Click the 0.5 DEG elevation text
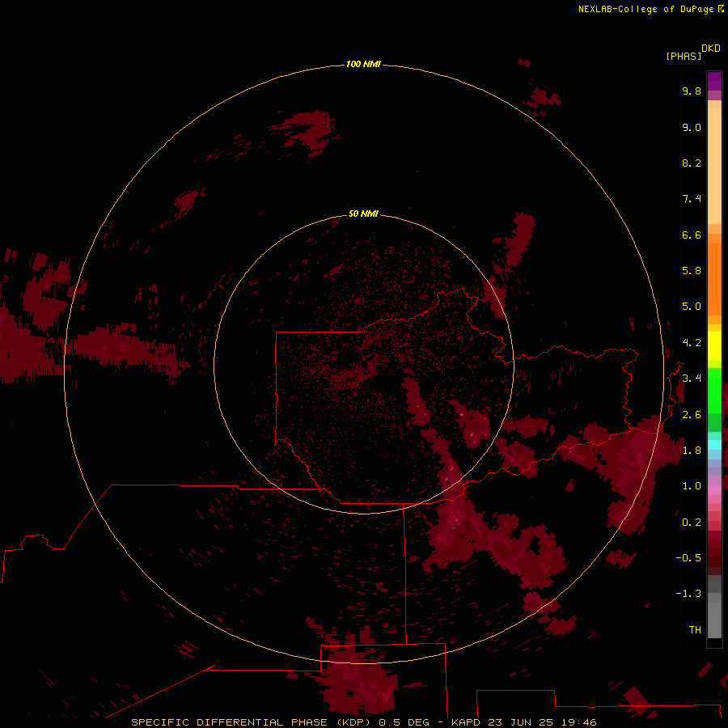728x728 pixels. pos(405,722)
